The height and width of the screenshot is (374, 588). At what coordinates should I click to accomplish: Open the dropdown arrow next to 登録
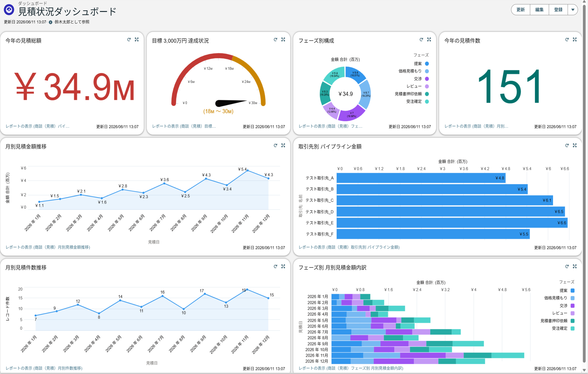[x=573, y=10]
